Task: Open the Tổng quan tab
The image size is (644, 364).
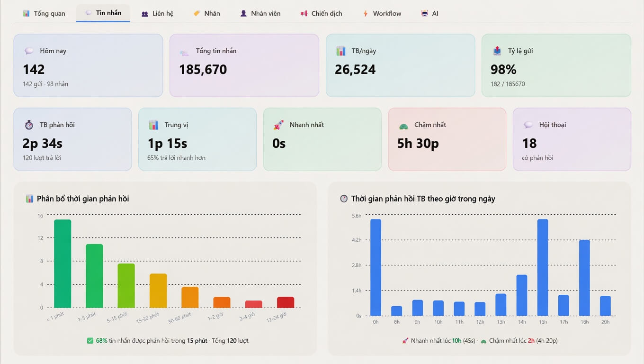Action: coord(44,13)
